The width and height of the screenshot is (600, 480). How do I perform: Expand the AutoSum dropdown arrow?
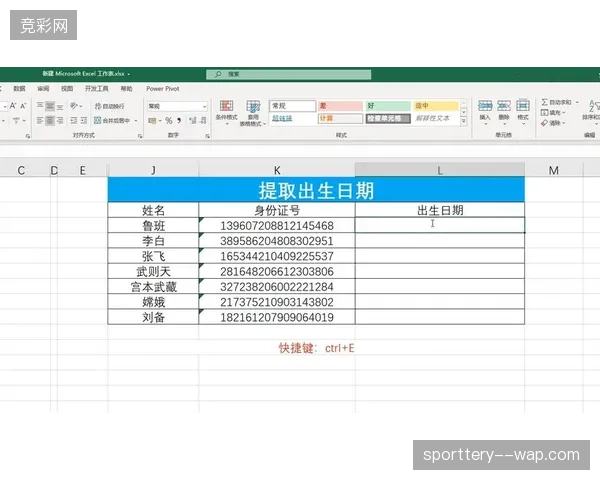coord(577,102)
